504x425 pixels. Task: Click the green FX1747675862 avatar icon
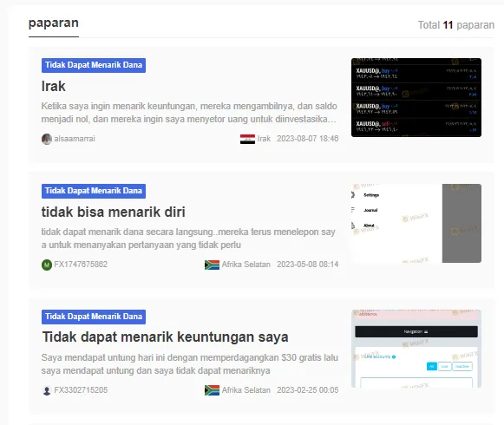47,265
